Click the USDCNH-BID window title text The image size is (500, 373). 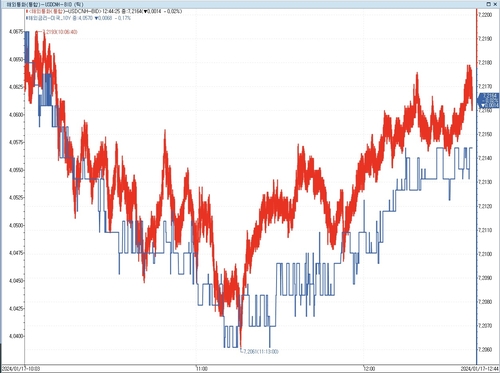click(45, 4)
